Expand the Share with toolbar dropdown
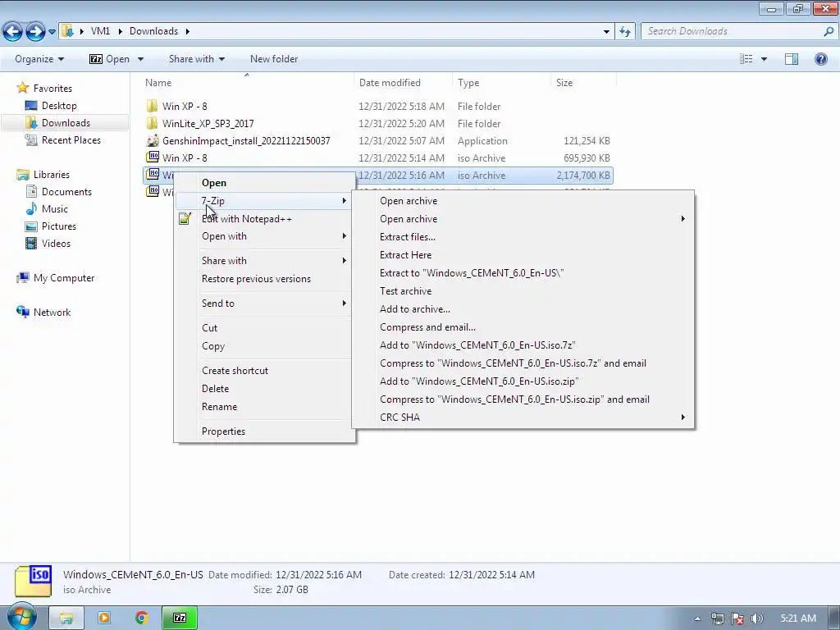Viewport: 840px width, 630px height. pyautogui.click(x=197, y=59)
